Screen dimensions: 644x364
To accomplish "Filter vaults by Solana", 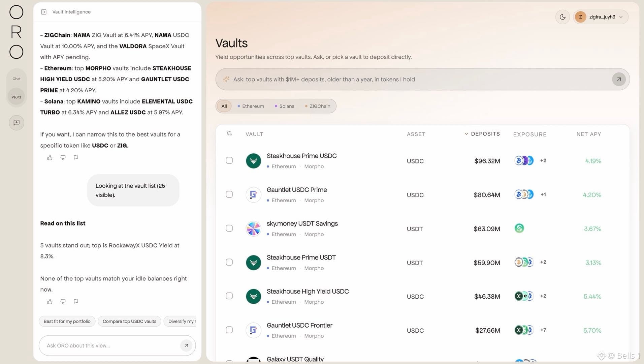I will pos(284,106).
